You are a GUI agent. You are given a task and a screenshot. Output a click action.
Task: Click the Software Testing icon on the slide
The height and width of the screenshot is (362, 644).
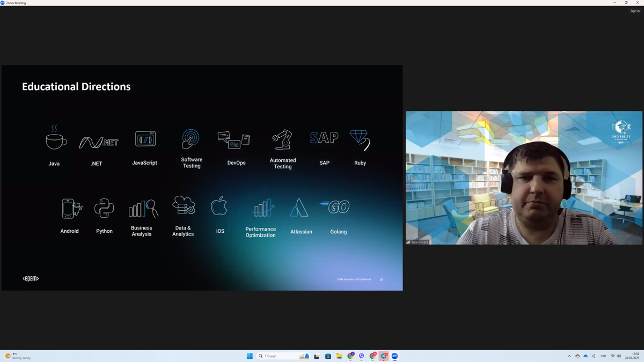(x=191, y=139)
